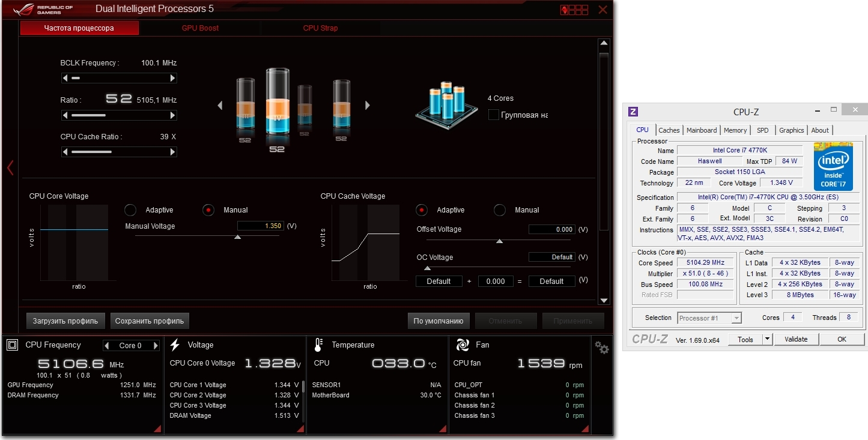868x440 pixels.
Task: Show next core in core carousel
Action: click(368, 105)
